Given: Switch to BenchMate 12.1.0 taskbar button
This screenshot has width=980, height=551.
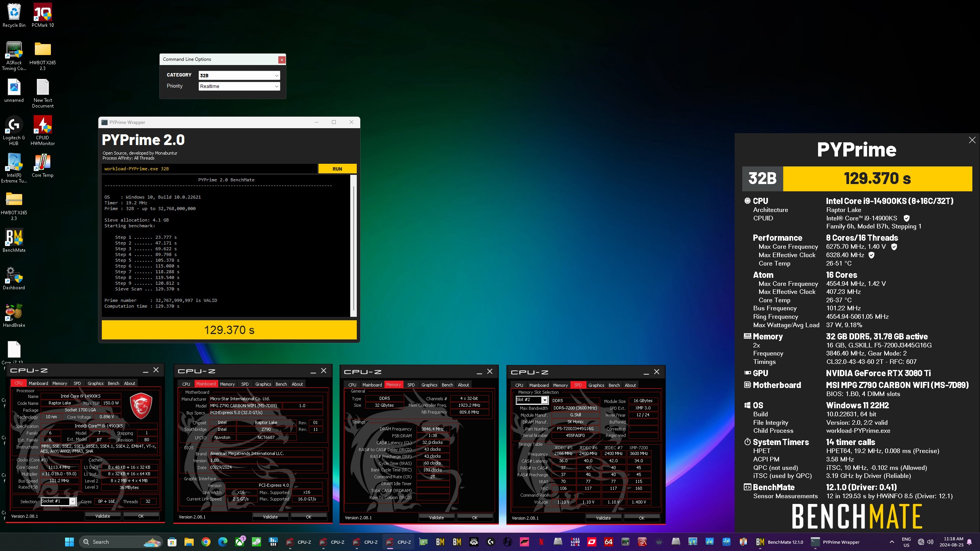Looking at the screenshot, I should (780, 542).
